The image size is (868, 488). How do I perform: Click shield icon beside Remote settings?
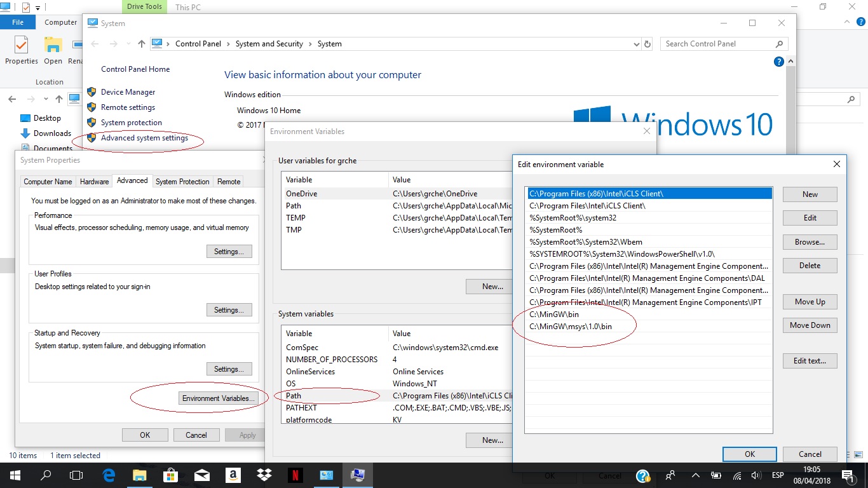[x=92, y=107]
